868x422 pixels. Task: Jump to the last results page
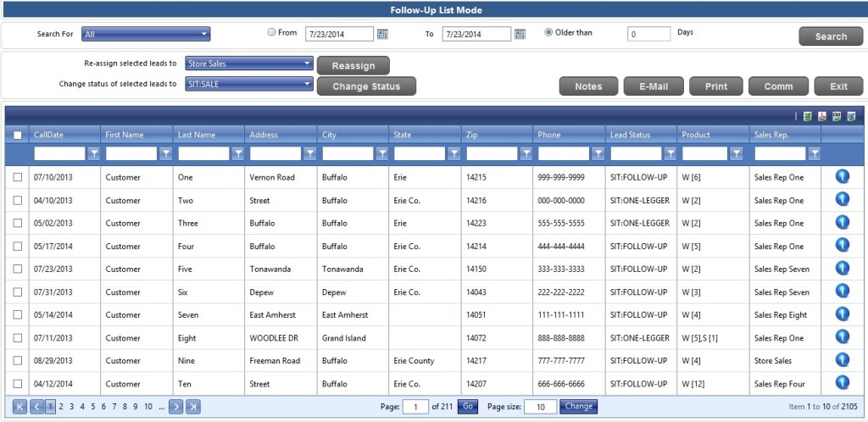pos(193,407)
